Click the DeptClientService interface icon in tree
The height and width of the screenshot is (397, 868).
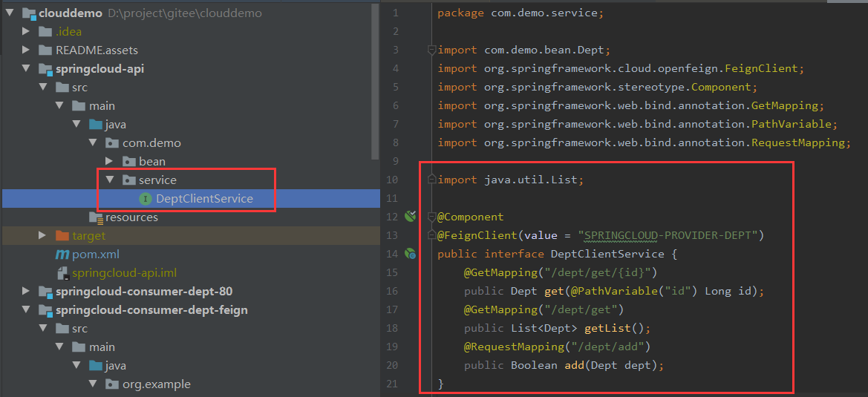[145, 199]
